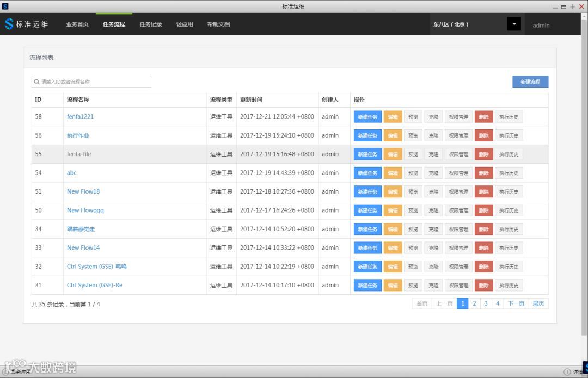Open the 东八区(北京) timezone dropdown arrow
This screenshot has width=588, height=378.
coord(514,24)
